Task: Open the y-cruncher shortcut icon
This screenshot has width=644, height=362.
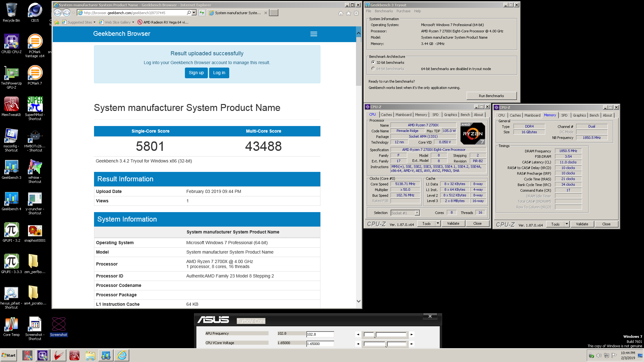Action: [x=35, y=203]
